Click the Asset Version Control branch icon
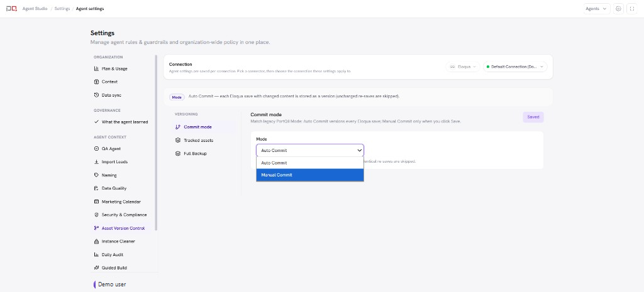The height and width of the screenshot is (292, 644). (x=96, y=228)
